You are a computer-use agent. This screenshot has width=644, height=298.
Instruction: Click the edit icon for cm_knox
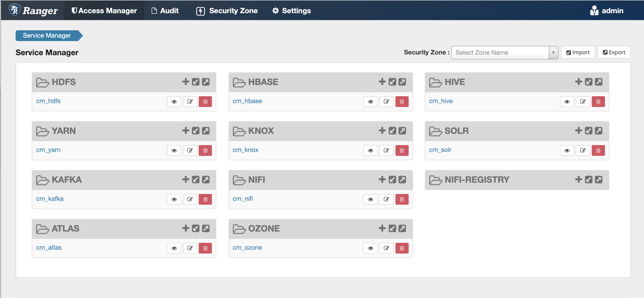(x=386, y=150)
